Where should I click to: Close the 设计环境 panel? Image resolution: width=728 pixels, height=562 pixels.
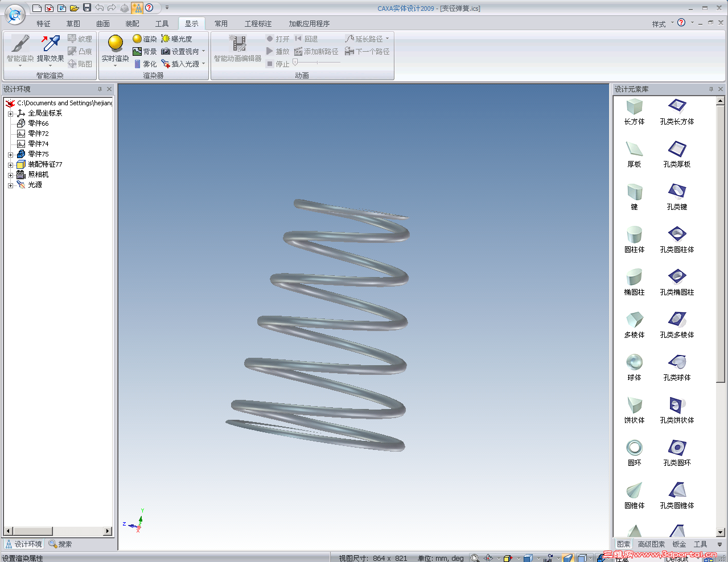(x=109, y=89)
